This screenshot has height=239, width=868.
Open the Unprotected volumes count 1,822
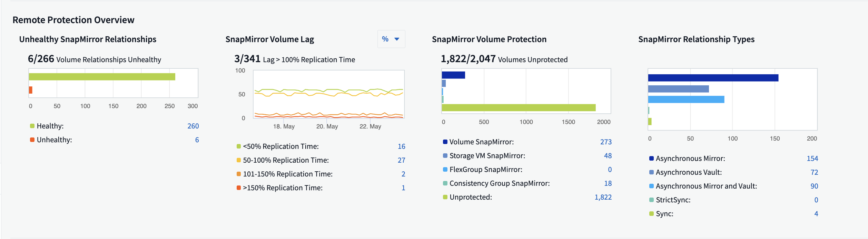603,197
